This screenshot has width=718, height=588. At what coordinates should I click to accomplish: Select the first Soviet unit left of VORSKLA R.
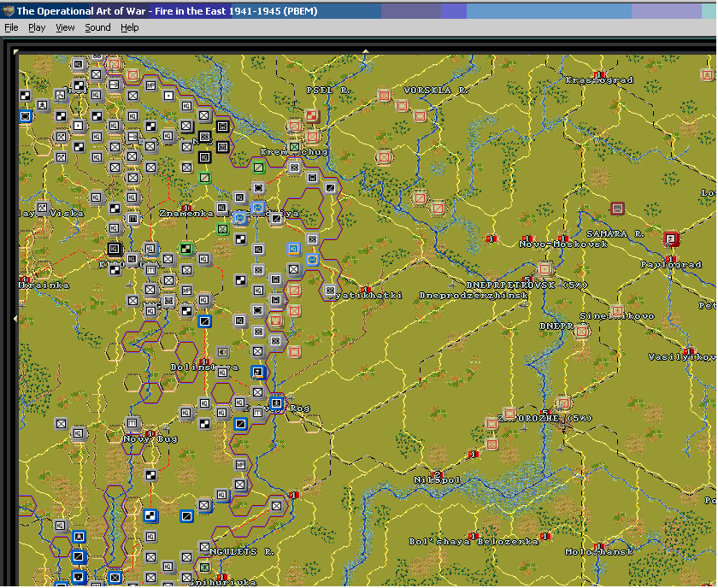(x=384, y=96)
